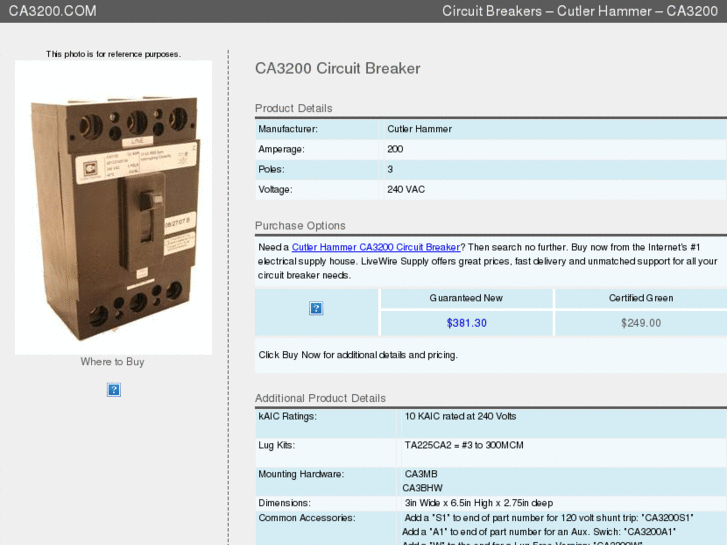Screen dimensions: 727x545
Task: Click the Poles value 3
Action: 390,169
